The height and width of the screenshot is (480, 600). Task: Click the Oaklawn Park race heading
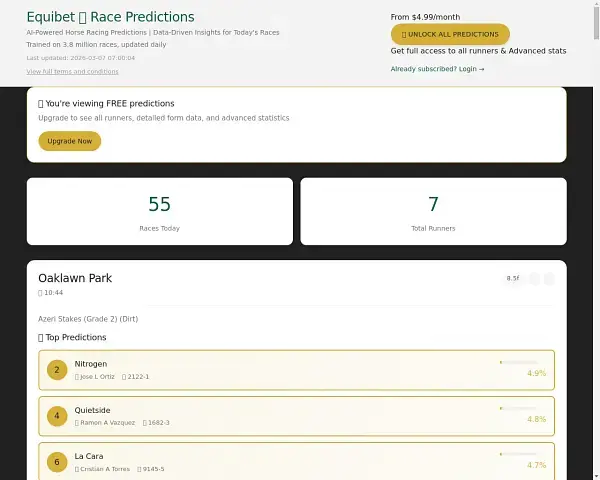pos(75,277)
